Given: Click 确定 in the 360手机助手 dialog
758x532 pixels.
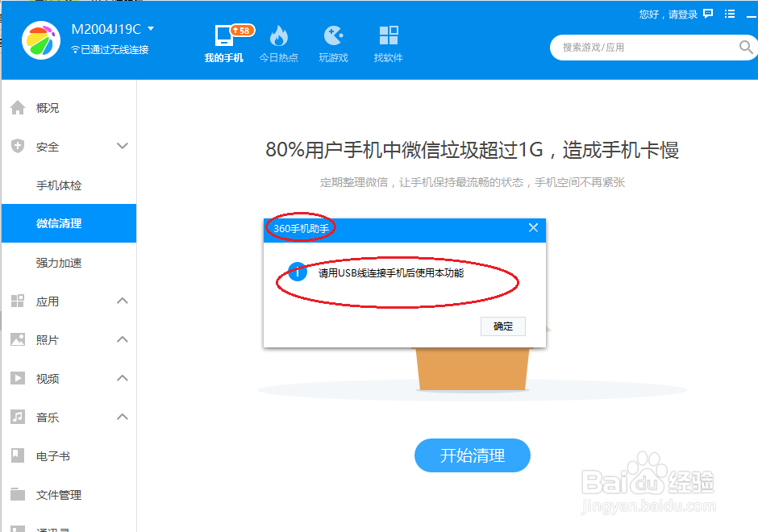Looking at the screenshot, I should click(502, 326).
